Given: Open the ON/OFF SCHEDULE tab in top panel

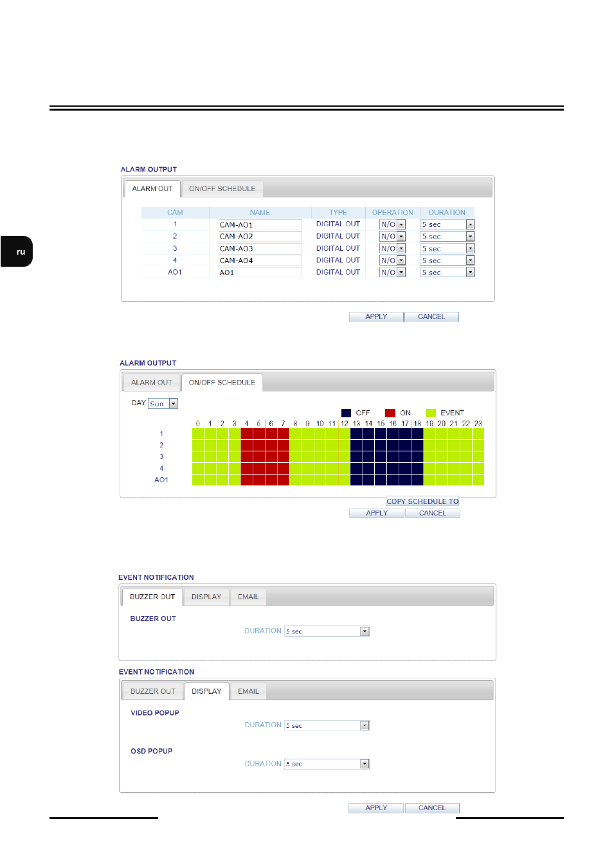Looking at the screenshot, I should (222, 188).
